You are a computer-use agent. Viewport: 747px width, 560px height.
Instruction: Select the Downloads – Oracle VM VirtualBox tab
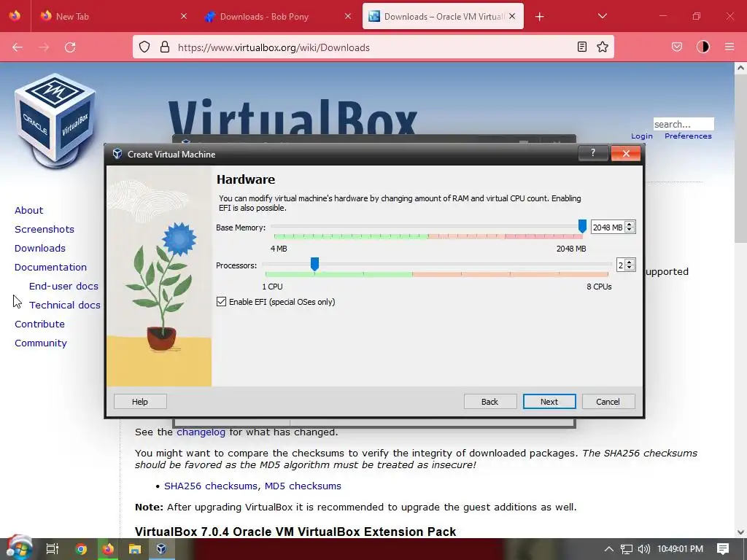(x=444, y=16)
